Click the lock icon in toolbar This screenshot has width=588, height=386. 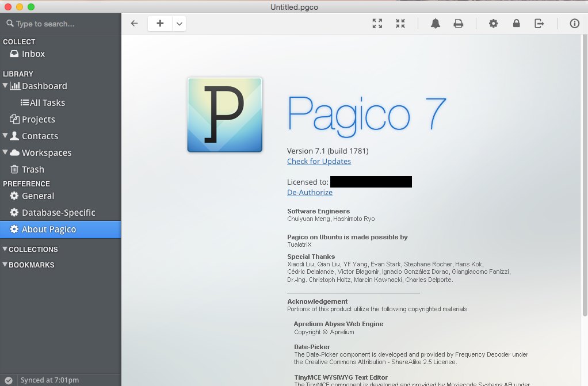(517, 24)
